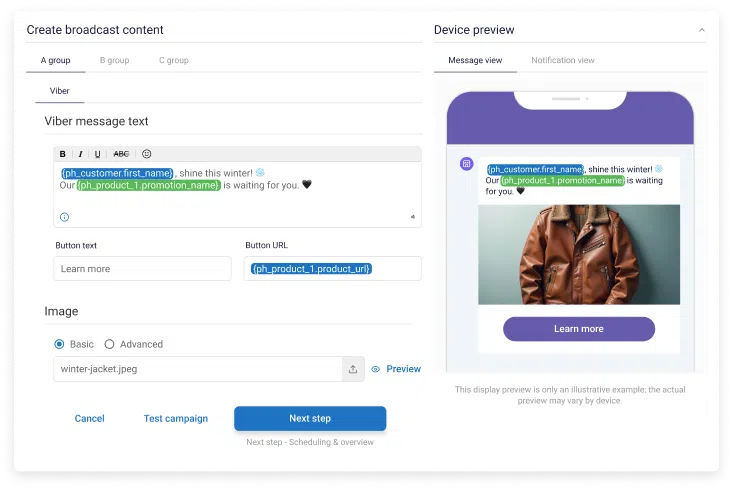Click the info icon in message editor

point(65,217)
